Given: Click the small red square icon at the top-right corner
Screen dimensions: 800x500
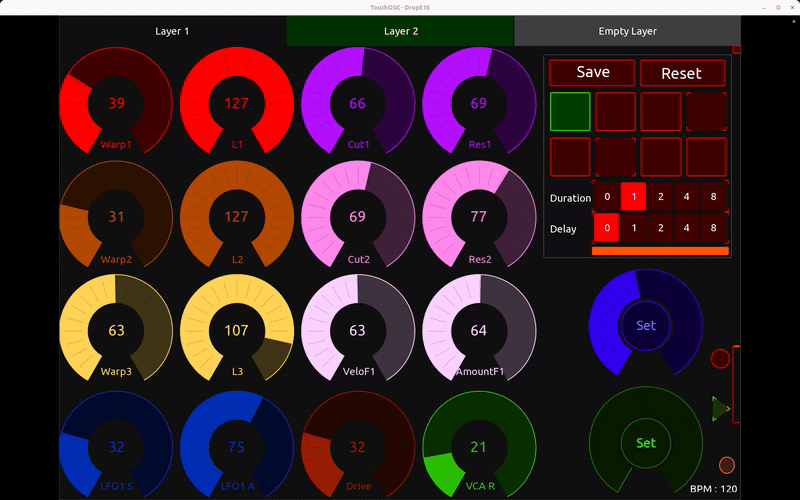Looking at the screenshot, I should [x=736, y=49].
